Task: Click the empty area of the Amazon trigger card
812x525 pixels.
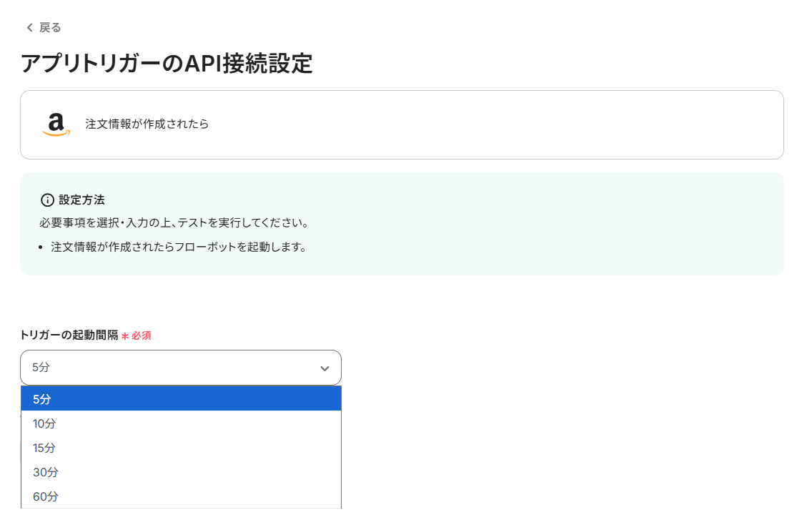Action: point(500,124)
